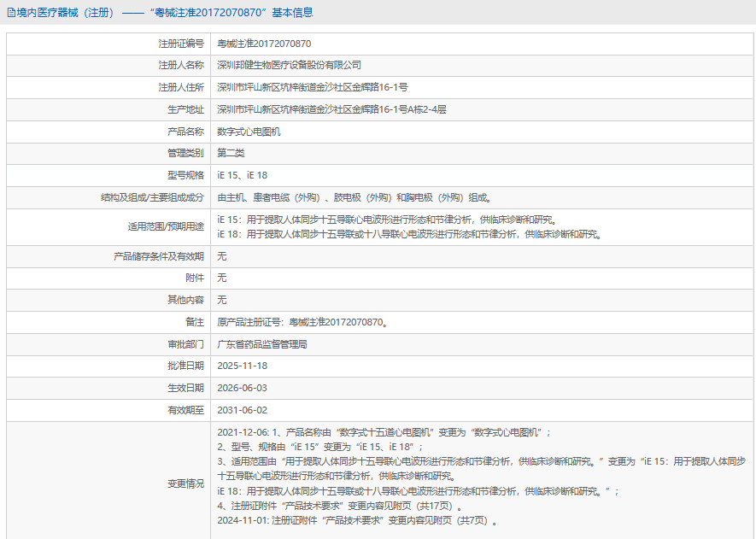Click the label 产品名称

click(185, 132)
